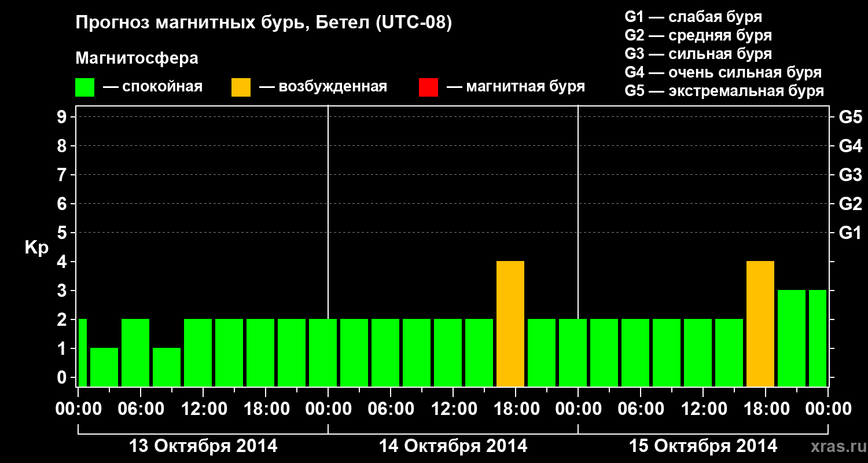Click the 'G4' label on the right axis

[851, 146]
